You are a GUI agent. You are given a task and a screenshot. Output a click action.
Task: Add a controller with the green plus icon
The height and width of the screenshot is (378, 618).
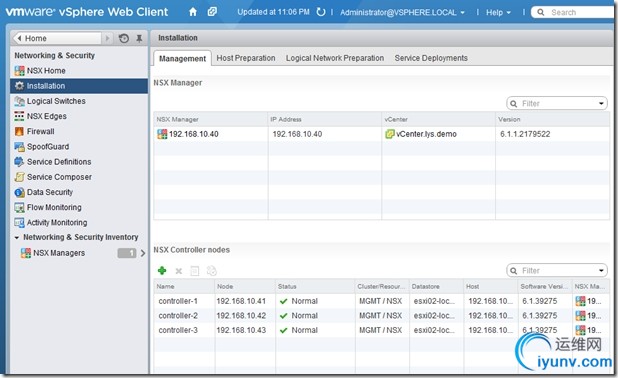pos(162,270)
